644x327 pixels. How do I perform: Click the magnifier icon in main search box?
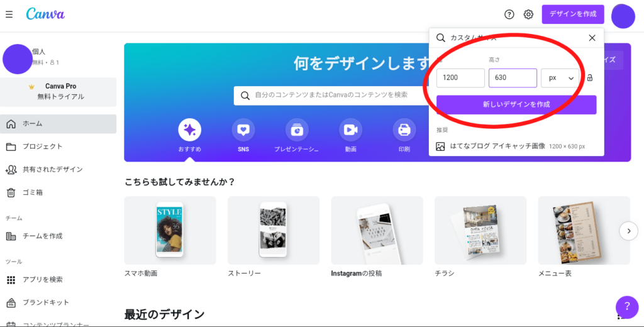[x=245, y=96]
